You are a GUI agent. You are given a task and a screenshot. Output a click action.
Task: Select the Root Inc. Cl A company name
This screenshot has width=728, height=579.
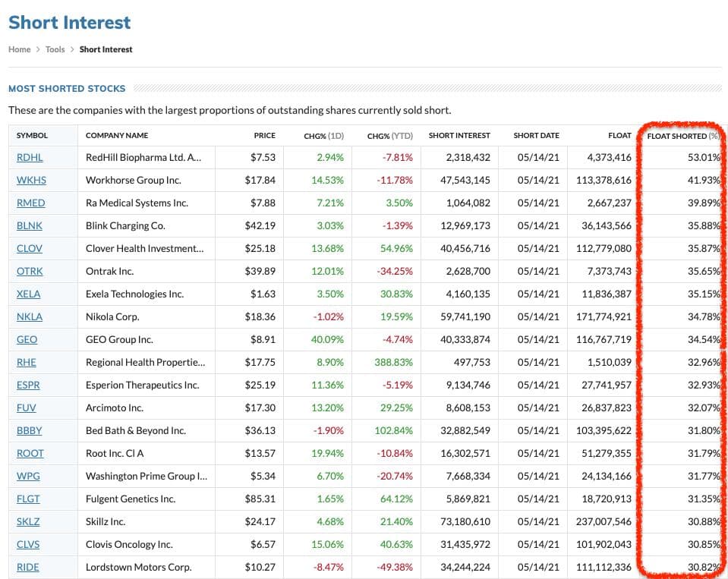[115, 453]
